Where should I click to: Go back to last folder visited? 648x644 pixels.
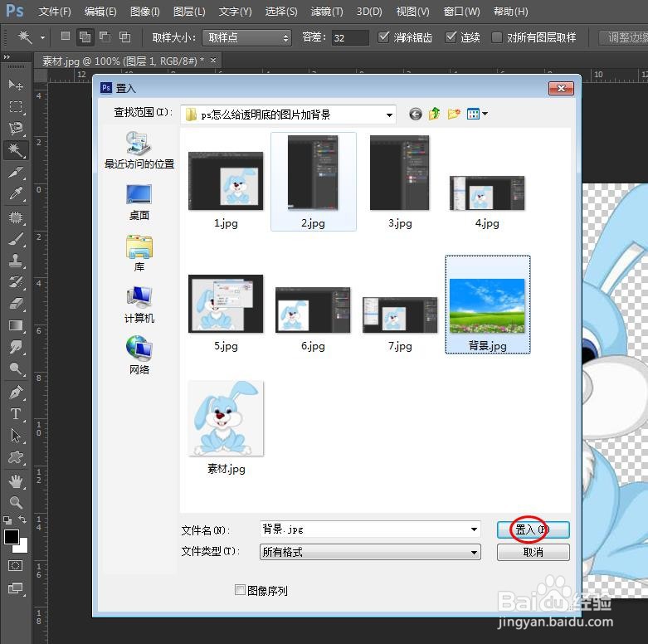click(416, 114)
